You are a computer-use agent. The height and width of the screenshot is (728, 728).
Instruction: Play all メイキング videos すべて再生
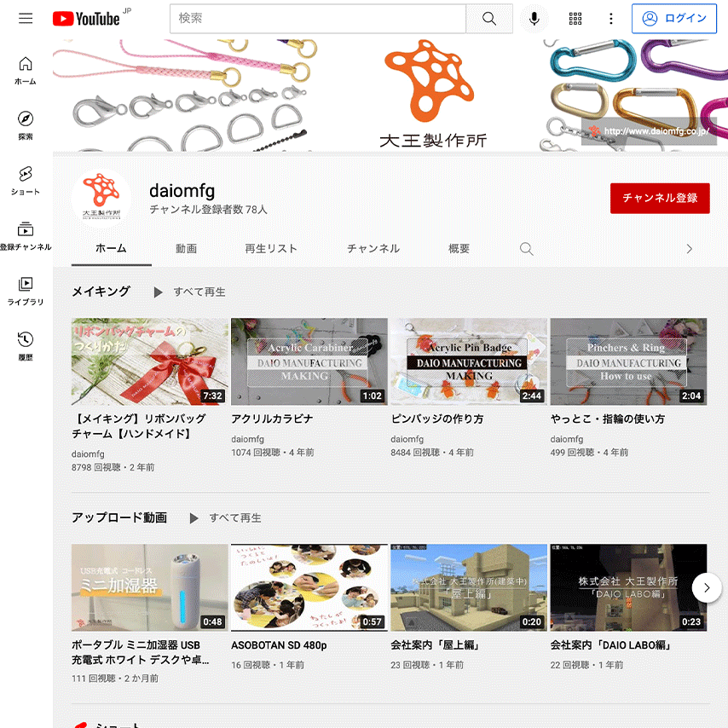click(x=190, y=292)
